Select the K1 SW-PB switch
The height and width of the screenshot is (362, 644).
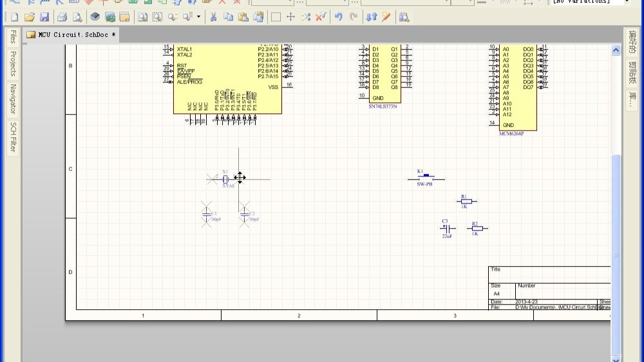(x=426, y=178)
